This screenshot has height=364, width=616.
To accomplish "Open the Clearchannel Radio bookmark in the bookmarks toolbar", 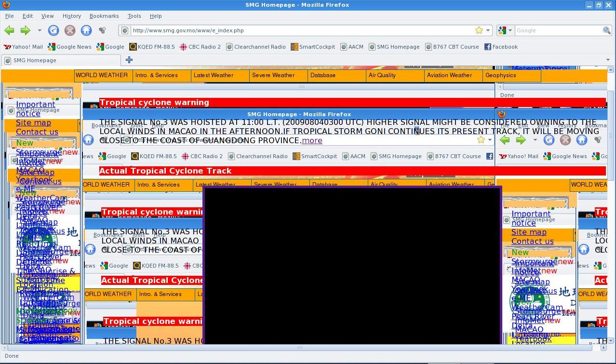I will [255, 47].
